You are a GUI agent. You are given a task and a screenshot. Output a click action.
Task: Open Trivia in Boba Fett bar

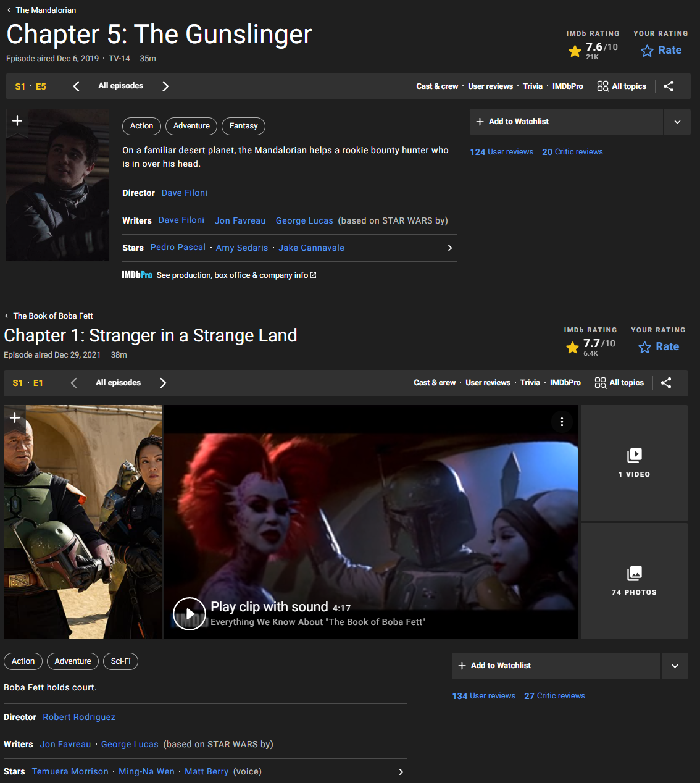[x=530, y=383]
